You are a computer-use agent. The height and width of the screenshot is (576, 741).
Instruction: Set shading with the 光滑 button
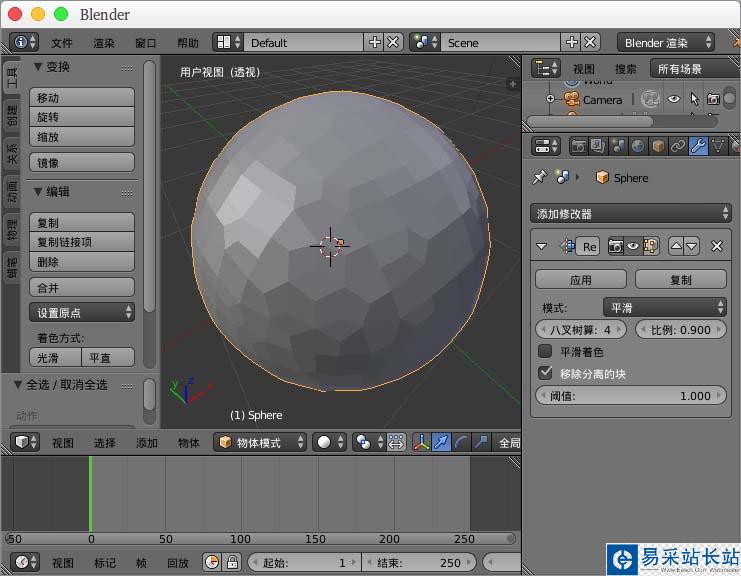pos(55,357)
